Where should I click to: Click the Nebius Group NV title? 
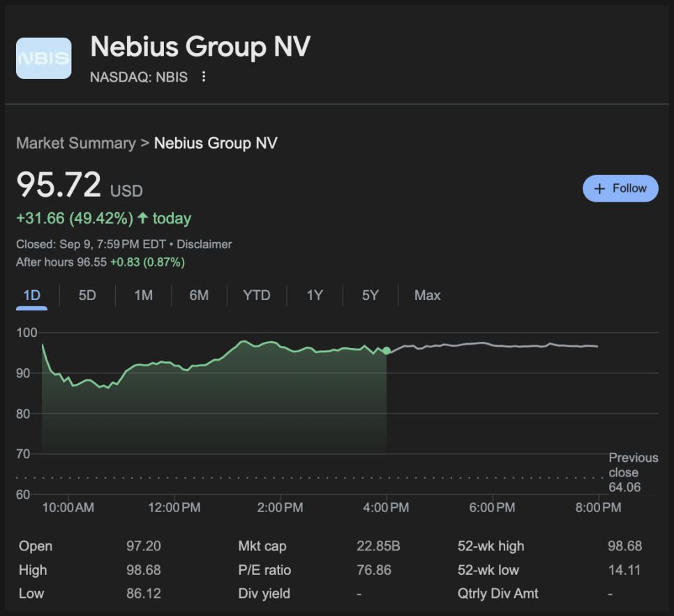[200, 47]
